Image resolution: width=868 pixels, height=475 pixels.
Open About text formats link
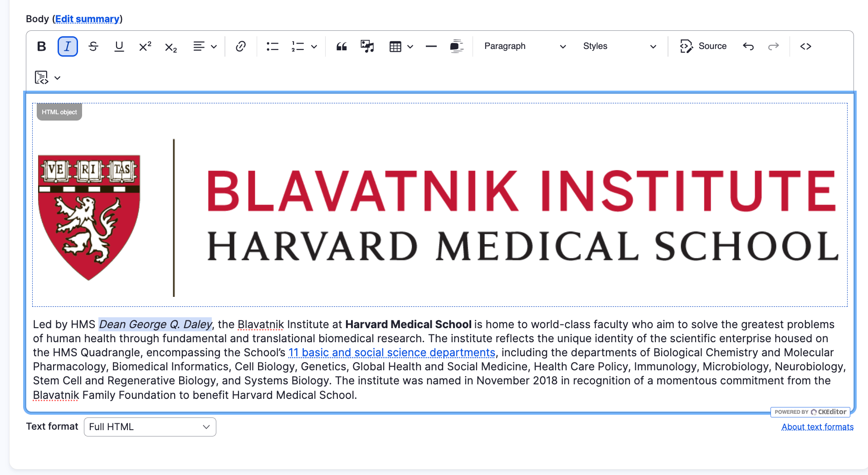[817, 427]
